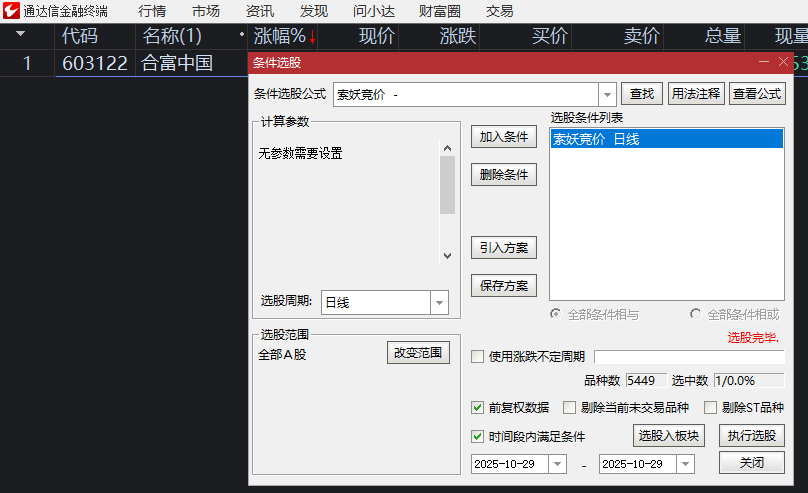The width and height of the screenshot is (808, 493).
Task: Click the end date 2025-10-29 field
Action: [x=637, y=464]
